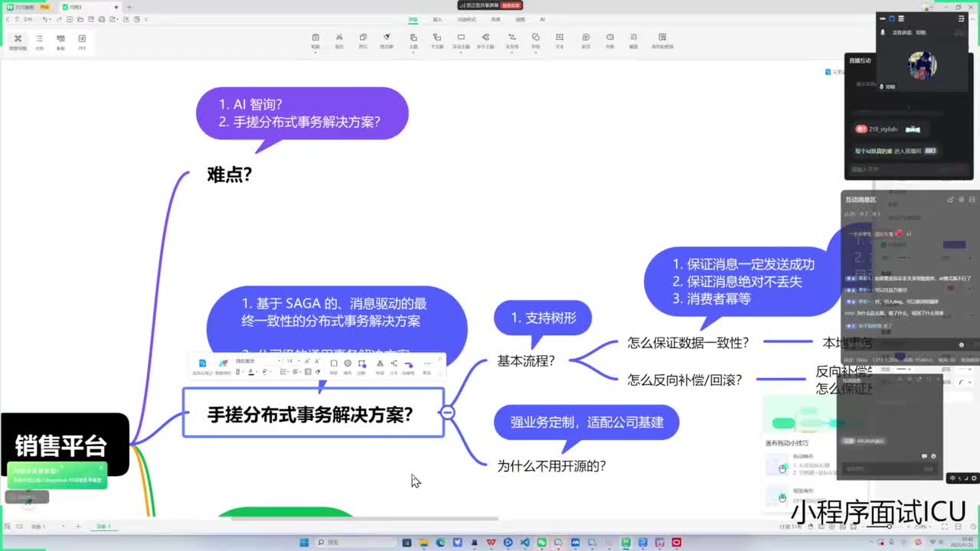This screenshot has width=980, height=551.
Task: Add a subtopic from the toolbar
Action: (437, 40)
